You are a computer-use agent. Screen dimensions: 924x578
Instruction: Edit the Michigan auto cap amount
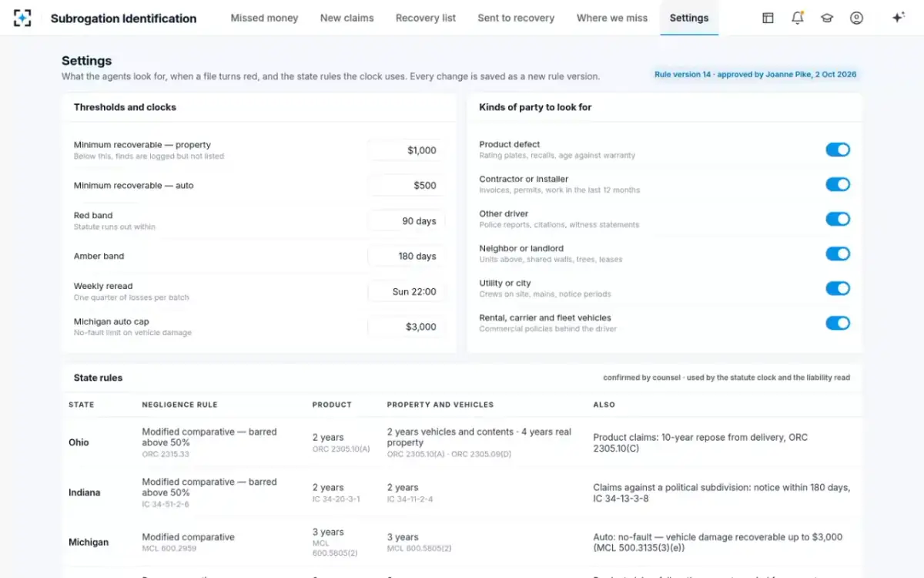pyautogui.click(x=406, y=327)
